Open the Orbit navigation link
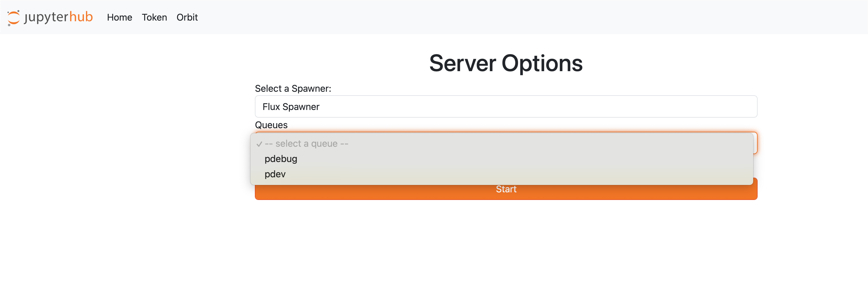This screenshot has width=868, height=287. coord(187,17)
